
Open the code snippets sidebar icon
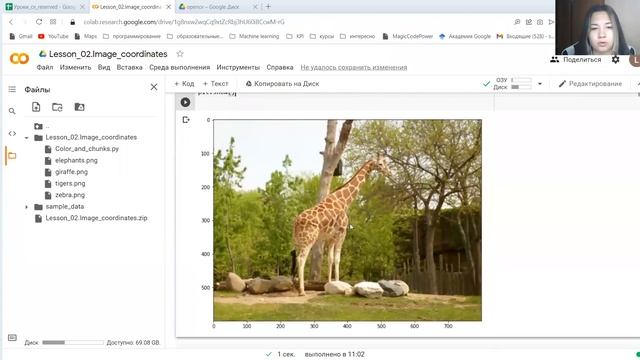[x=12, y=133]
